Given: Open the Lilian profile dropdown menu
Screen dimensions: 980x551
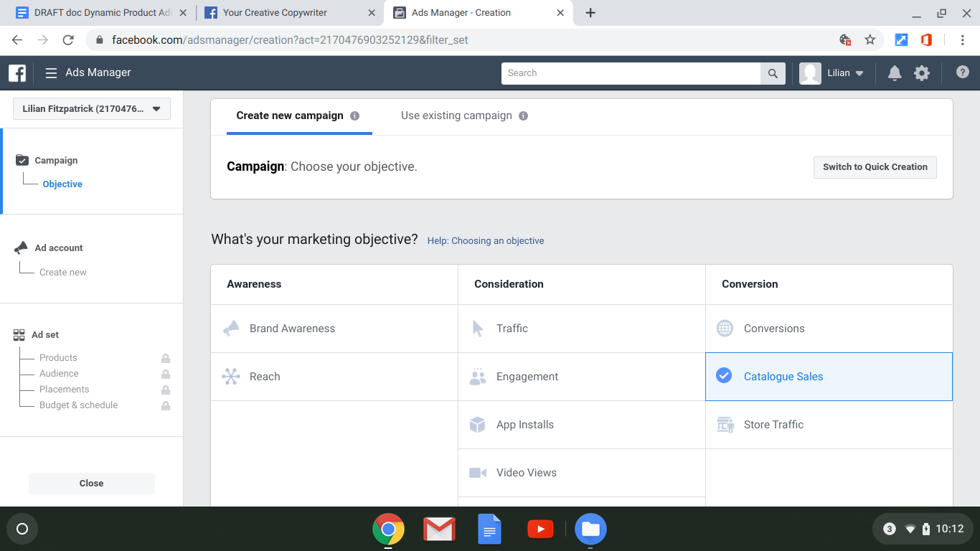Looking at the screenshot, I should pos(834,72).
